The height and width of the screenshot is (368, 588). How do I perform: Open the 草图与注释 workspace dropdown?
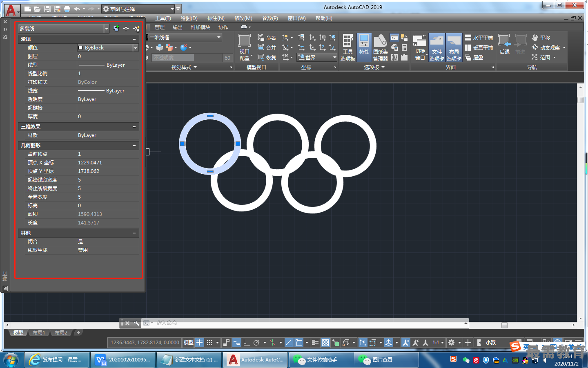click(x=138, y=9)
